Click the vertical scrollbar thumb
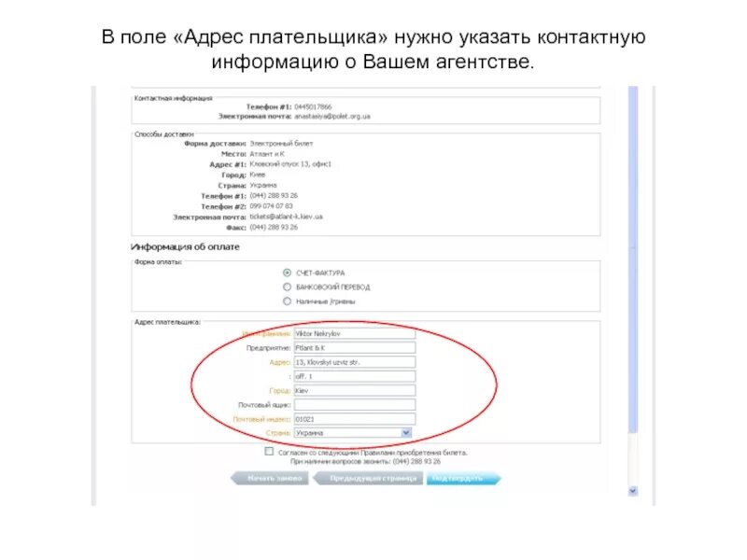Image resolution: width=747 pixels, height=560 pixels. 633,259
